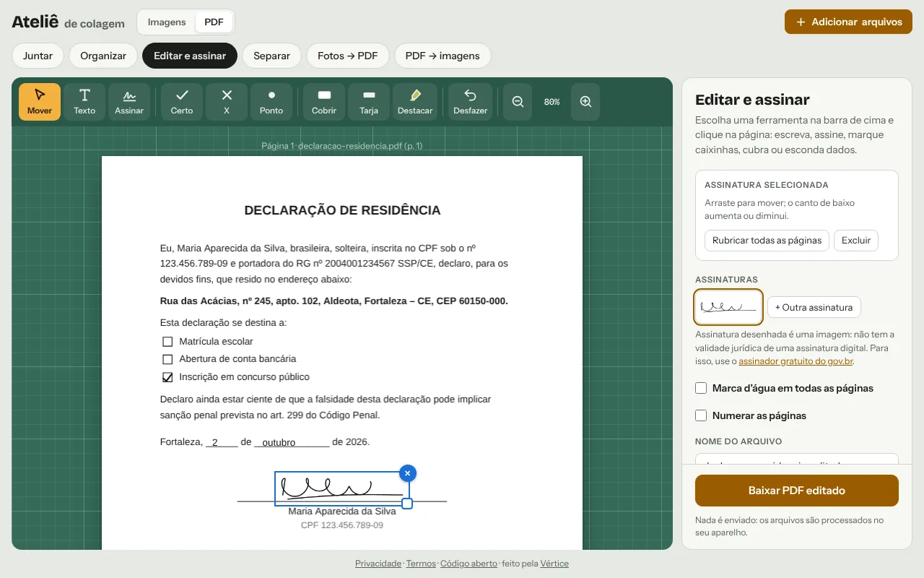The image size is (924, 578).
Task: Click the file name input field
Action: tap(797, 460)
